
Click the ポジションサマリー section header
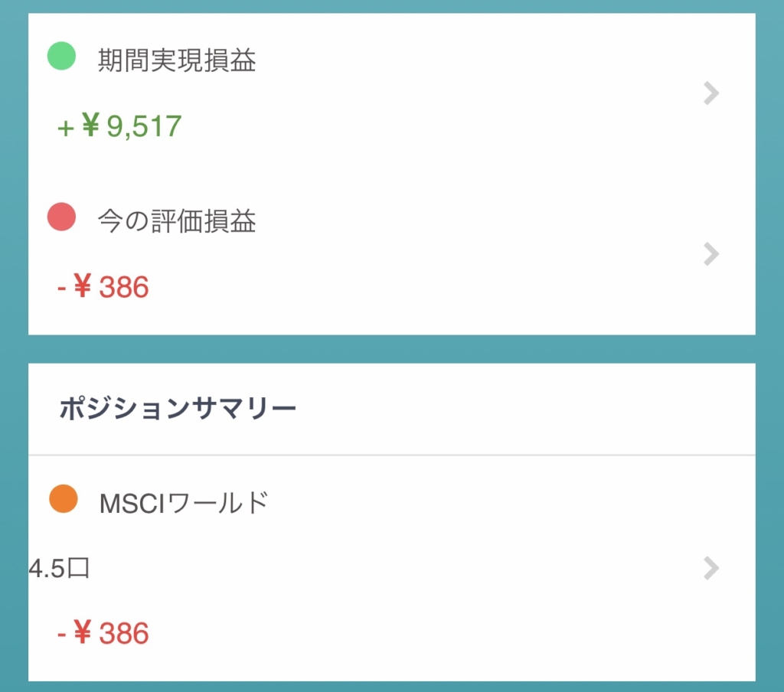[178, 408]
